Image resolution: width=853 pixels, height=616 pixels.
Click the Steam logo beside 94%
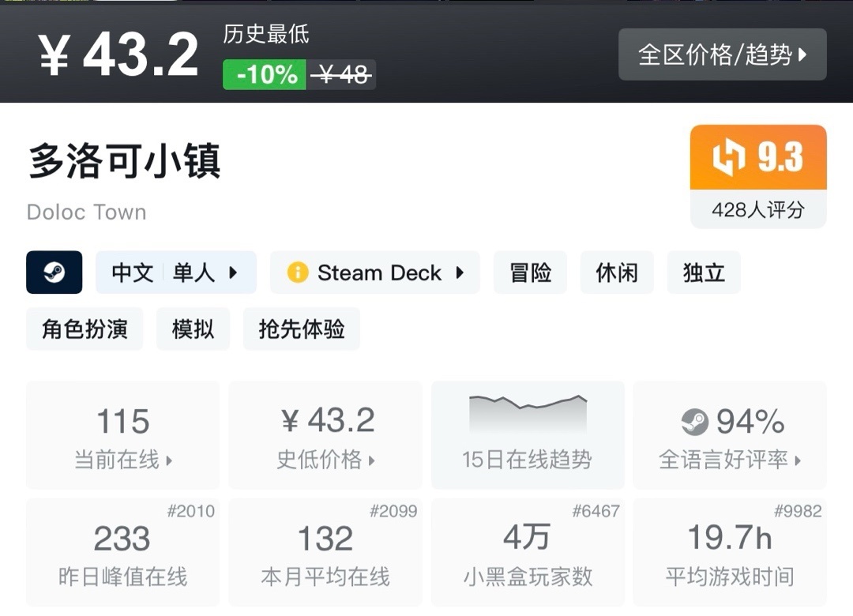click(x=695, y=423)
